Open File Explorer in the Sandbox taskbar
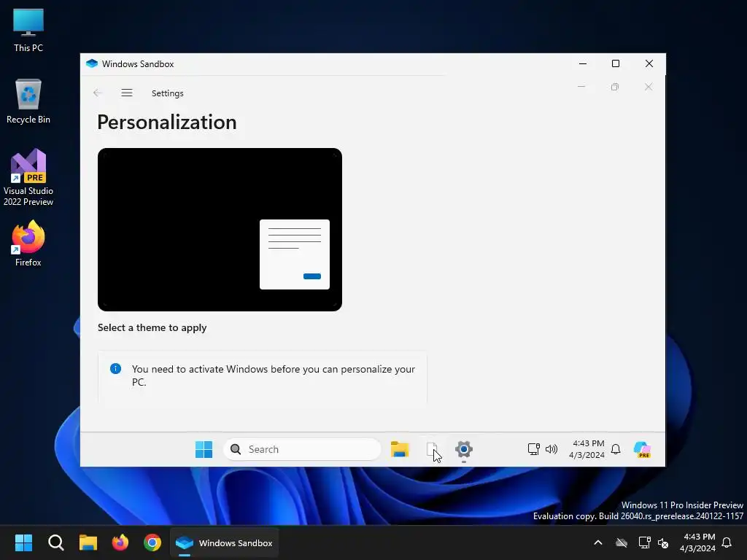 coord(400,449)
